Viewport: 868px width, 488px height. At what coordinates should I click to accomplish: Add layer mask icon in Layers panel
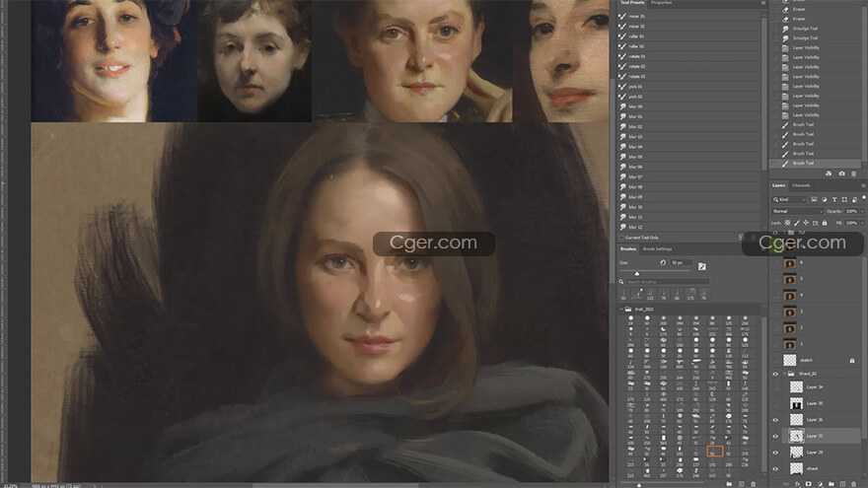click(809, 484)
